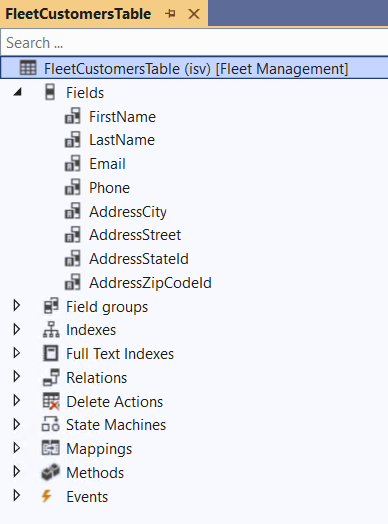Select the Mappings label
This screenshot has height=524, width=388.
click(x=99, y=449)
